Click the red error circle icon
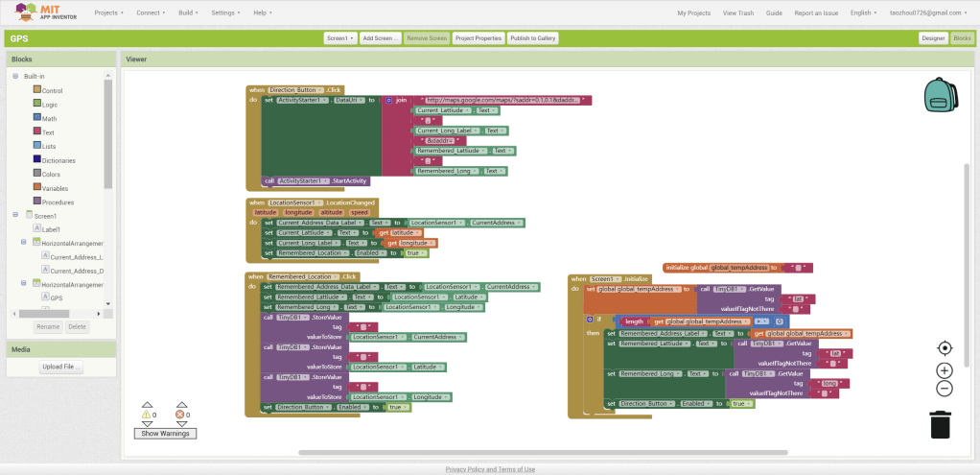This screenshot has width=980, height=475. tap(179, 415)
